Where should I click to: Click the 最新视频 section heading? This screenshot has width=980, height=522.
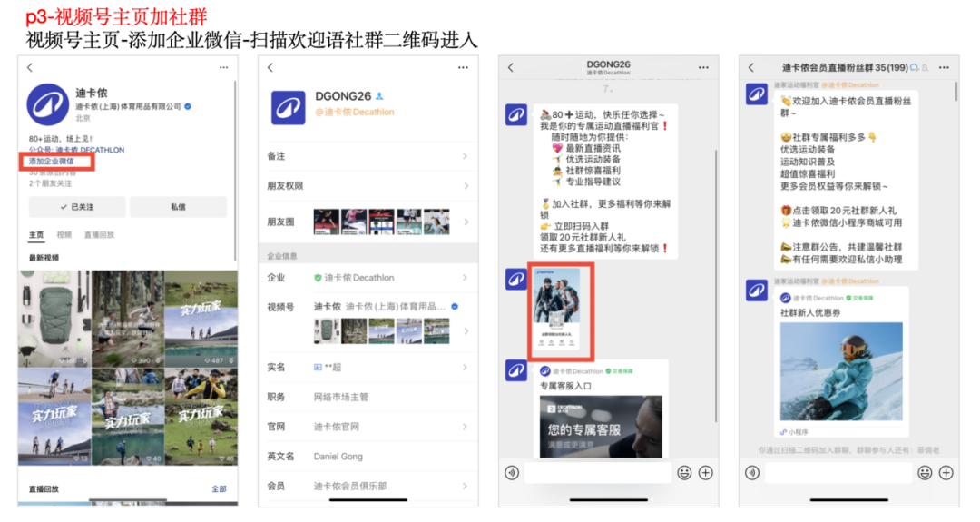coord(44,258)
